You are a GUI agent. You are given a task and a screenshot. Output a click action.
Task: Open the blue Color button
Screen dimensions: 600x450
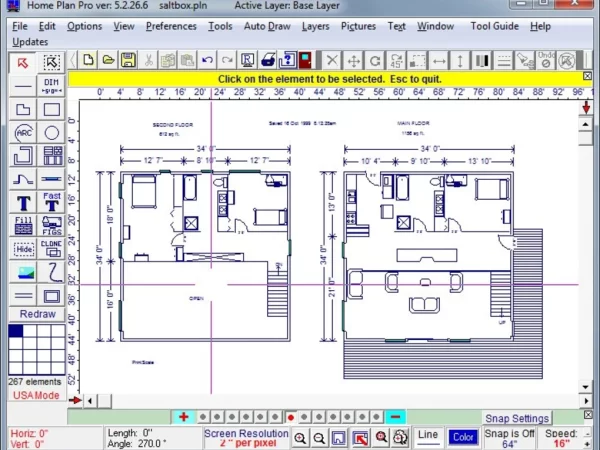point(463,437)
